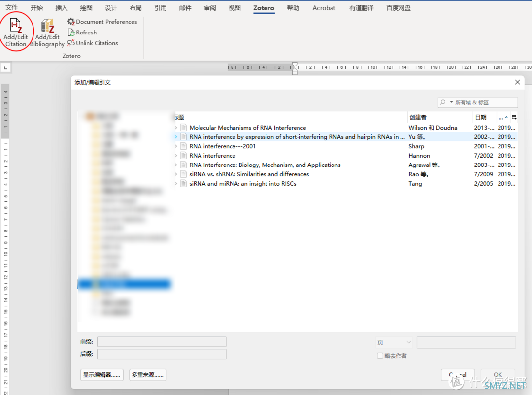Click the OK button in citation dialog
The image size is (532, 395).
(498, 375)
